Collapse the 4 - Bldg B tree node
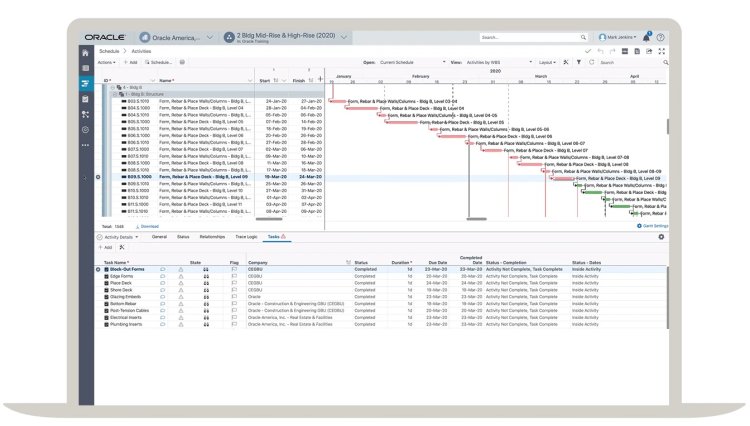750x426 pixels. click(111, 88)
